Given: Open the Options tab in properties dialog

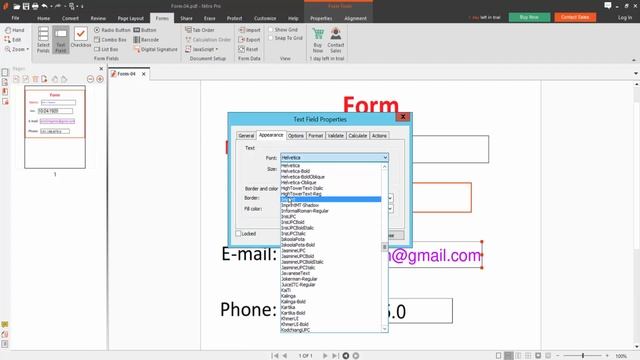Looking at the screenshot, I should (x=296, y=136).
